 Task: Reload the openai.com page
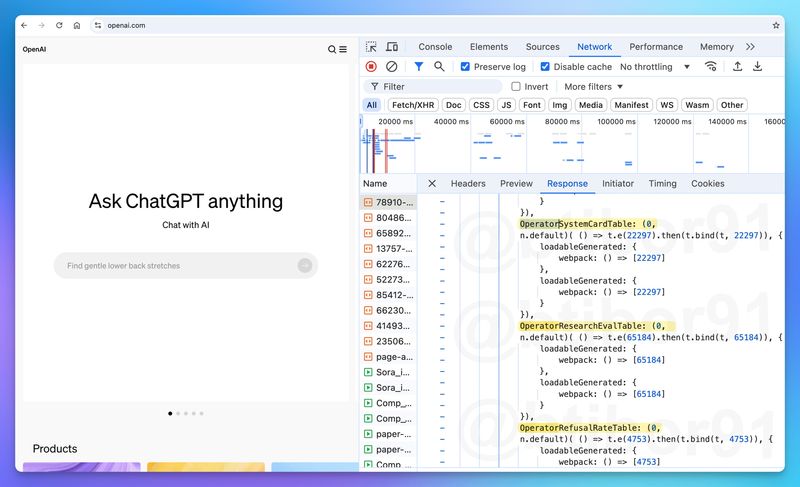[59, 25]
